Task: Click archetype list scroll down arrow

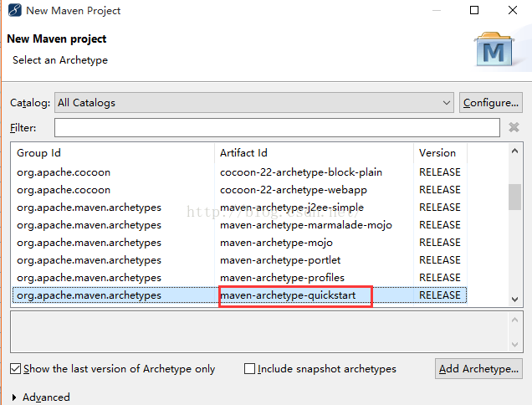Action: 514,299
